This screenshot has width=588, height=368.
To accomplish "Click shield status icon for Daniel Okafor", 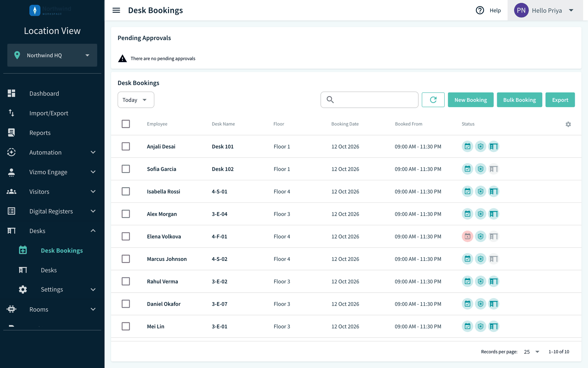I will coord(480,304).
